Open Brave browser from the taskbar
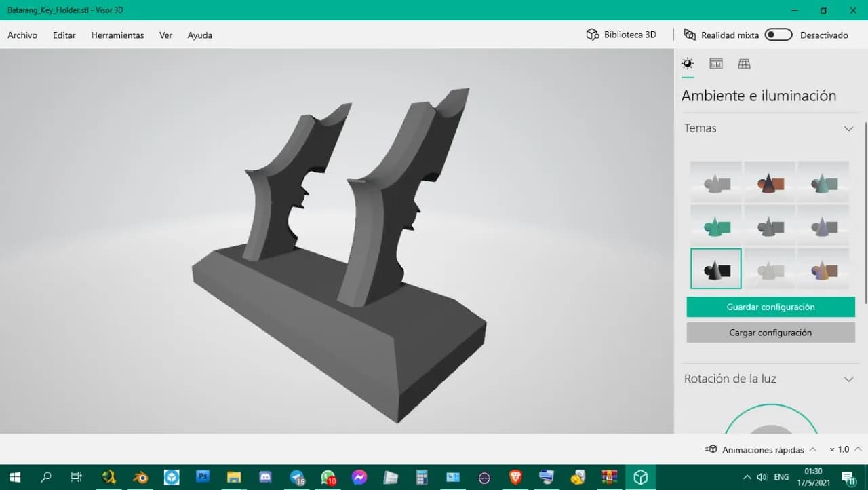 coord(515,477)
